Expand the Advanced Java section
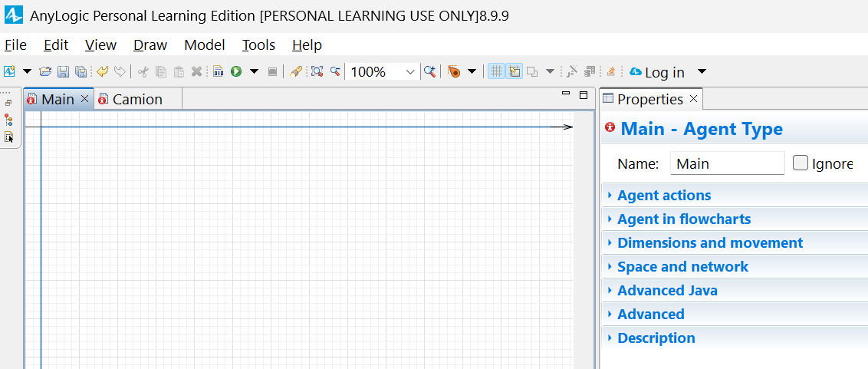The height and width of the screenshot is (369, 868). (x=735, y=290)
